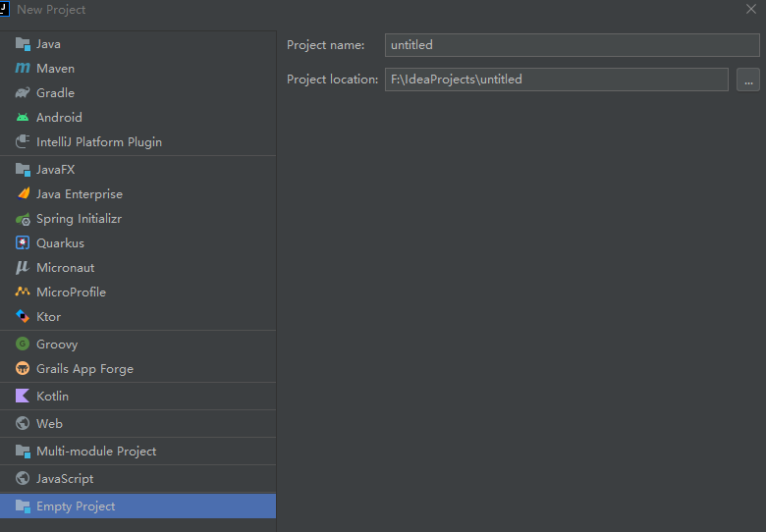Image resolution: width=766 pixels, height=532 pixels.
Task: Select the Java folder icon
Action: coord(23,44)
